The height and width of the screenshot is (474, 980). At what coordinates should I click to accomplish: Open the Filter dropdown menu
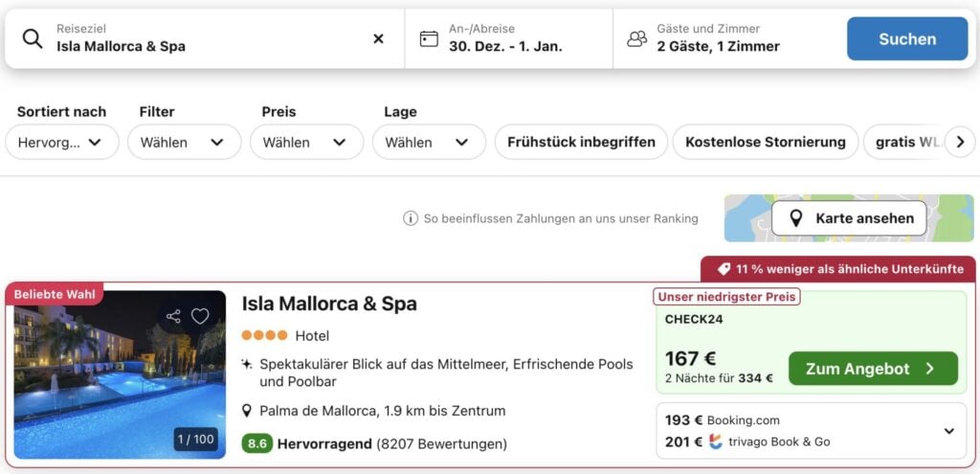pyautogui.click(x=184, y=142)
